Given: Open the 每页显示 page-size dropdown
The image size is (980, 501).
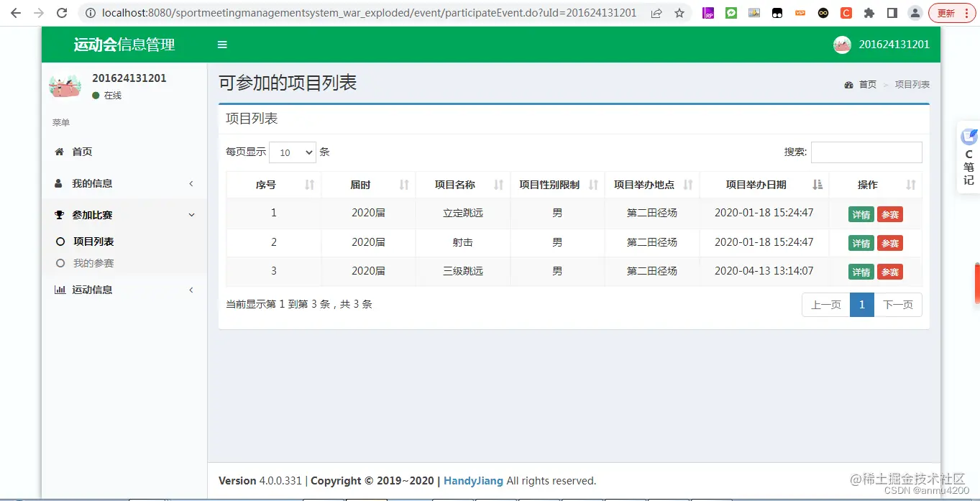Looking at the screenshot, I should [x=293, y=152].
